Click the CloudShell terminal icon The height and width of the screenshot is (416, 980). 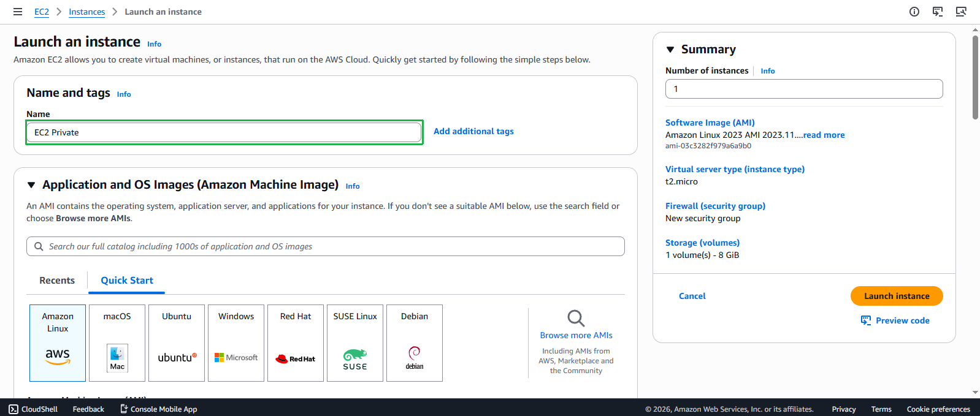[x=13, y=409]
